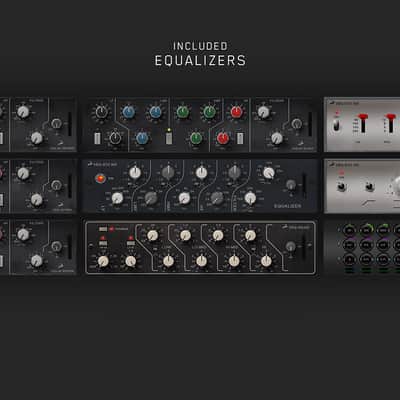Click the fourth upper band knob on the framed equalizer
The height and width of the screenshot is (400, 400).
(250, 235)
